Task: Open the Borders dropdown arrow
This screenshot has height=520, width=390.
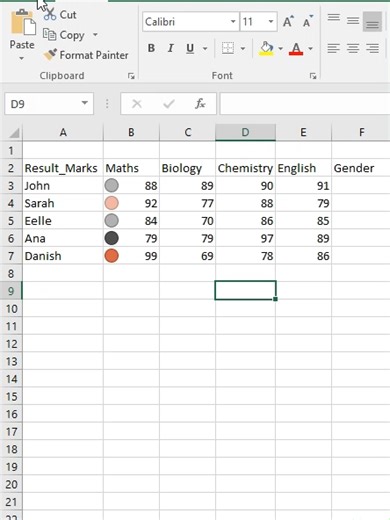Action: pos(243,49)
